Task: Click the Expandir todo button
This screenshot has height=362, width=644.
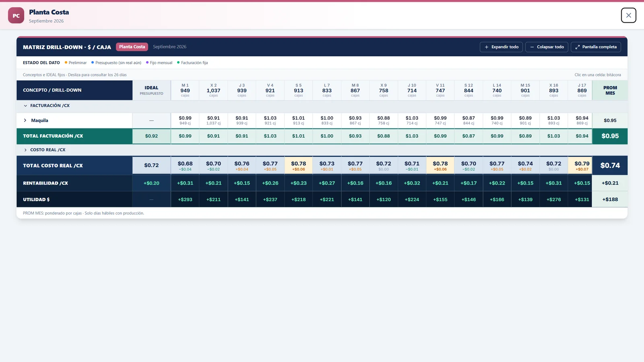Action: pos(501,47)
